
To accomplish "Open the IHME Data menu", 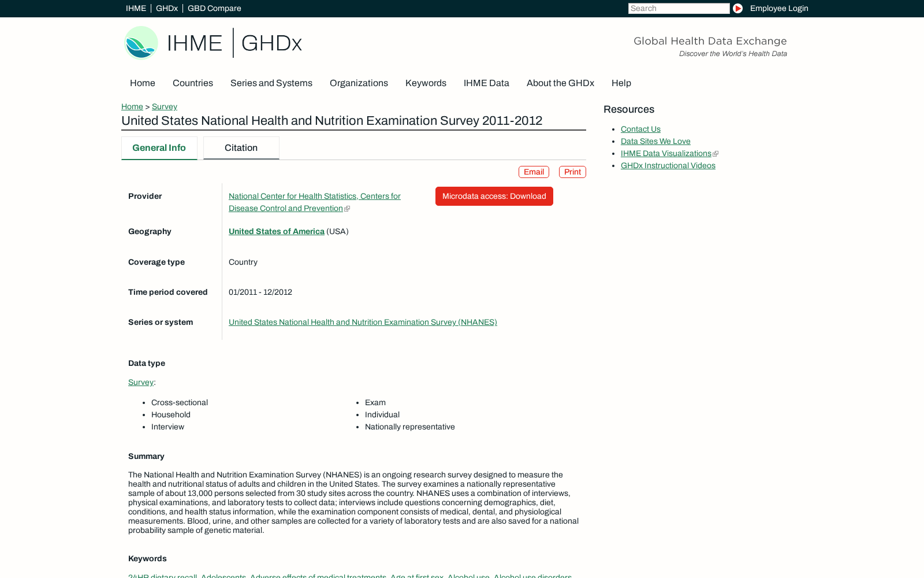I will coord(486,83).
